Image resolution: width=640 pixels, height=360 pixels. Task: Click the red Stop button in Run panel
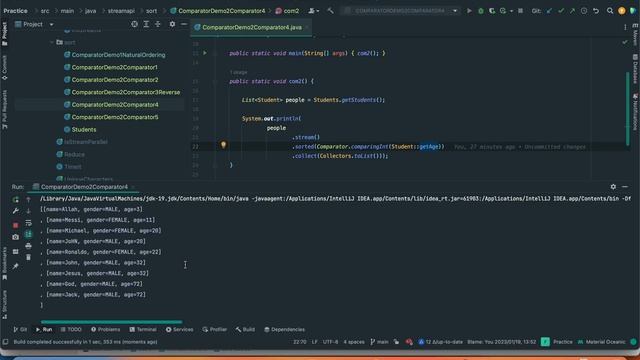tap(16, 225)
